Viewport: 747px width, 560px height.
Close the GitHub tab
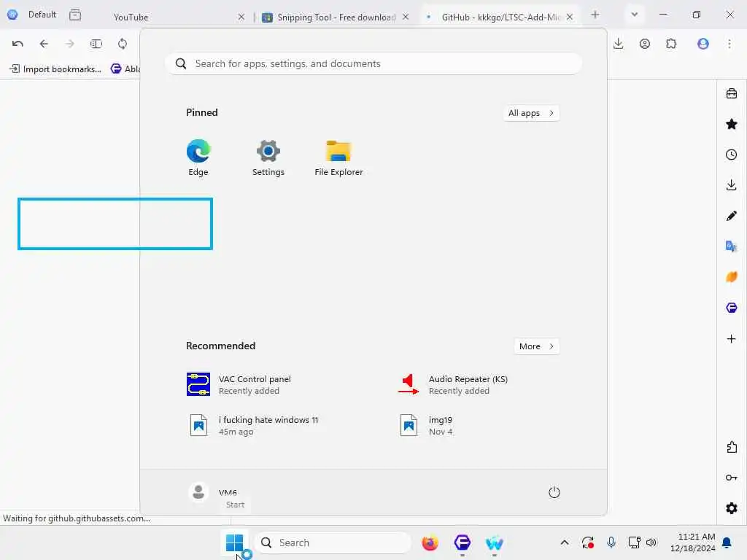tap(570, 17)
